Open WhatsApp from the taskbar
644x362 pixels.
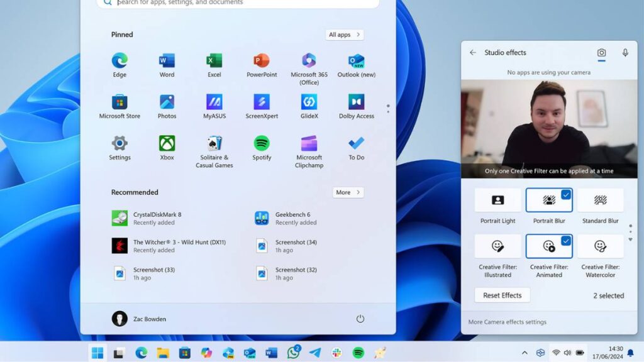click(x=293, y=353)
